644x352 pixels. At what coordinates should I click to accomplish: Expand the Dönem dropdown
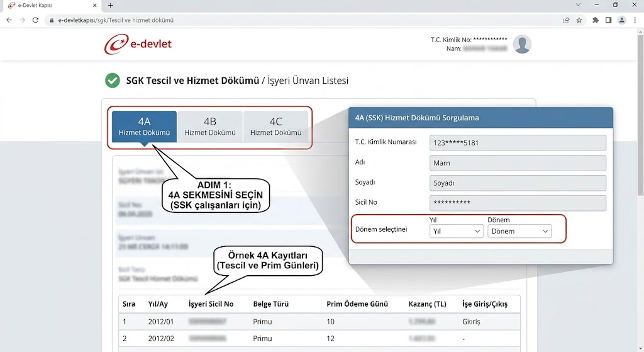pos(519,231)
